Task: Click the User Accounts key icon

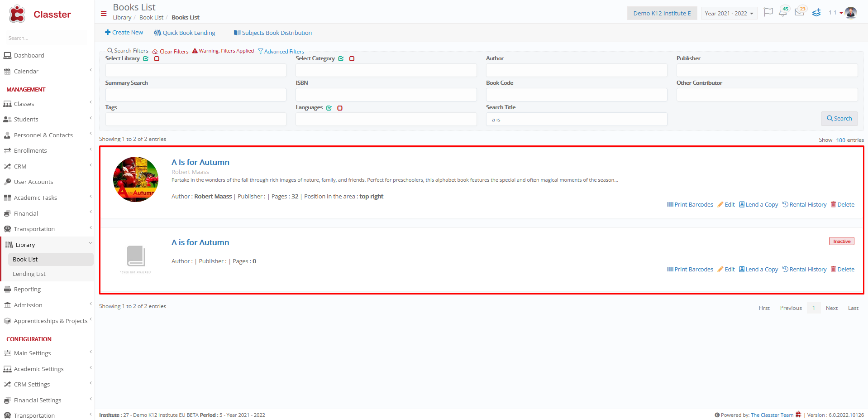Action: (7, 182)
